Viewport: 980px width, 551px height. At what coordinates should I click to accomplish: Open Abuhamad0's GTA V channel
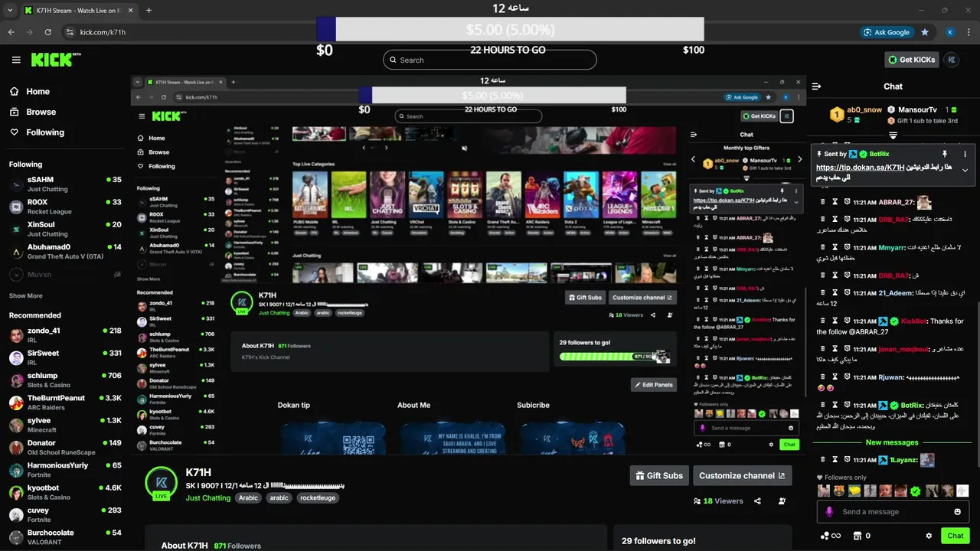click(65, 251)
